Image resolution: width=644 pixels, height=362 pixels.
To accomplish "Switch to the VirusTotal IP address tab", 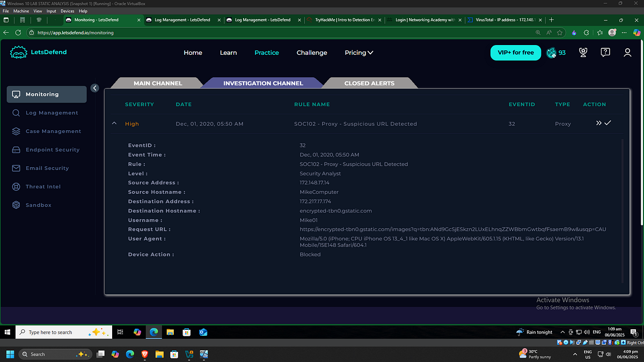I will [505, 20].
